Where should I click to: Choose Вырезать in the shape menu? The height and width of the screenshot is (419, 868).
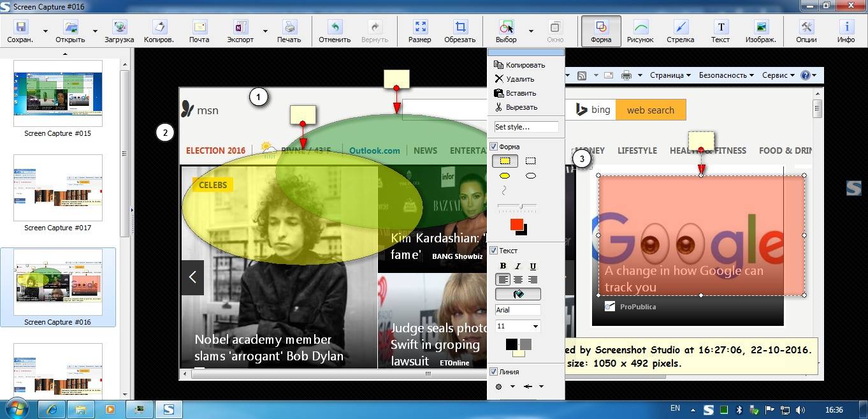[516, 107]
